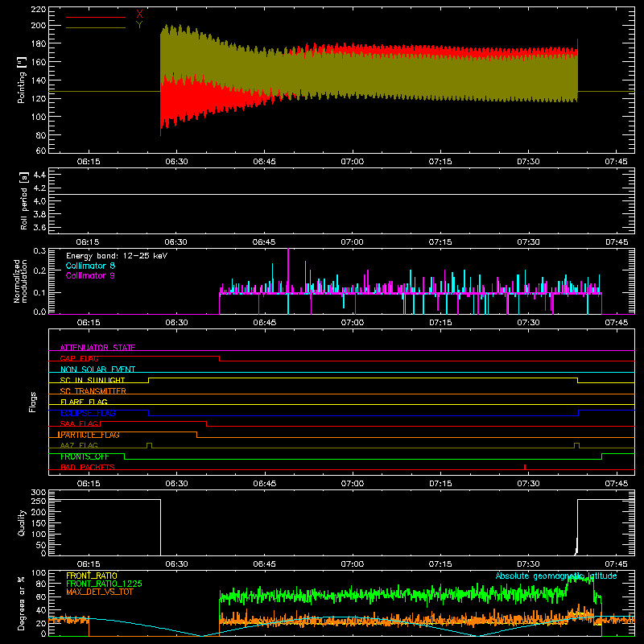
Task: Click the 06:30 label under the Quality plot
Action: (176, 564)
